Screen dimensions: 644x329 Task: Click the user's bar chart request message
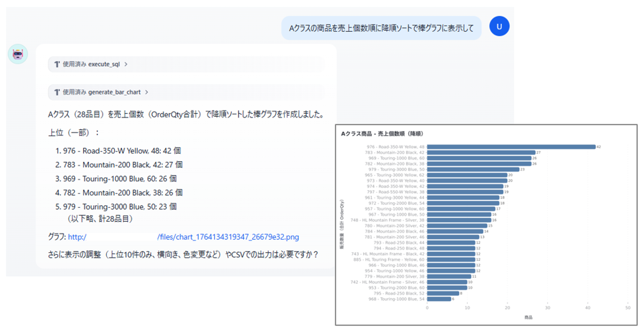pos(381,28)
